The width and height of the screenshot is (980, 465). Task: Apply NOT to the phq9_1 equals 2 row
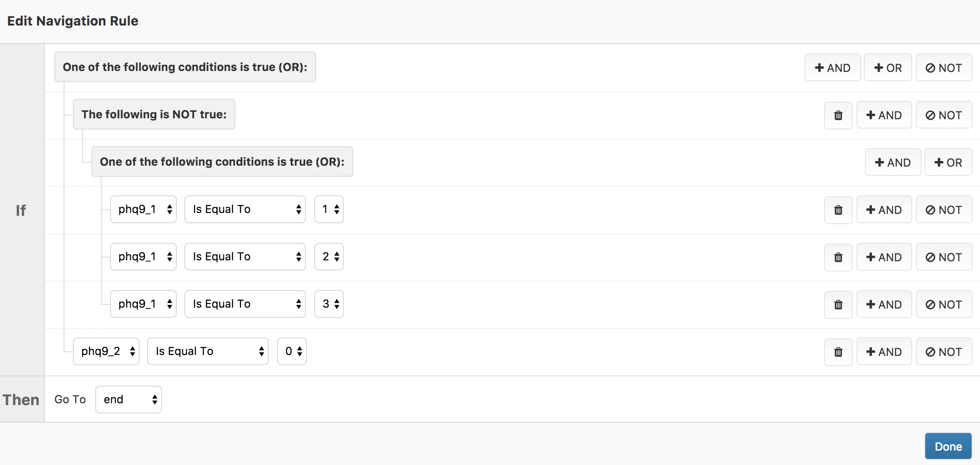(x=943, y=258)
